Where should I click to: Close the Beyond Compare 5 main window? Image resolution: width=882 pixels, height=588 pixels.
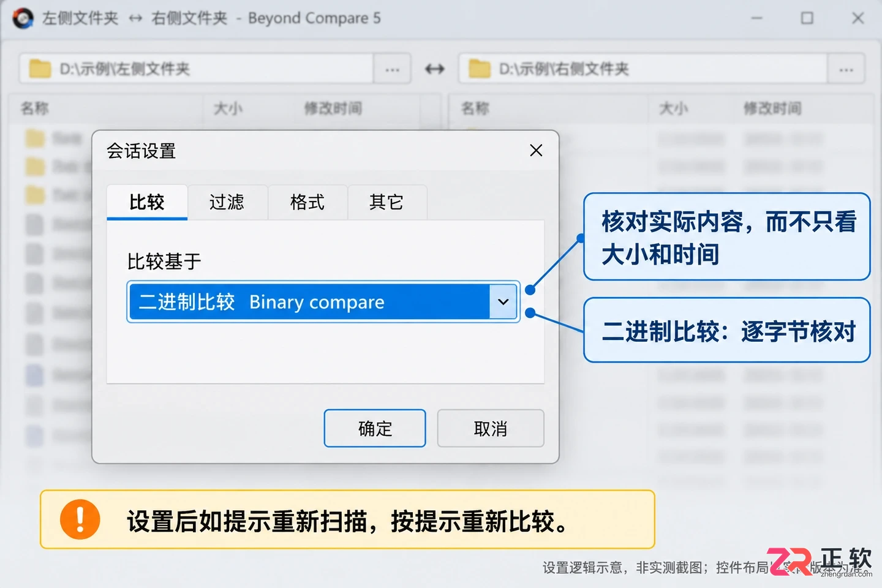(858, 18)
